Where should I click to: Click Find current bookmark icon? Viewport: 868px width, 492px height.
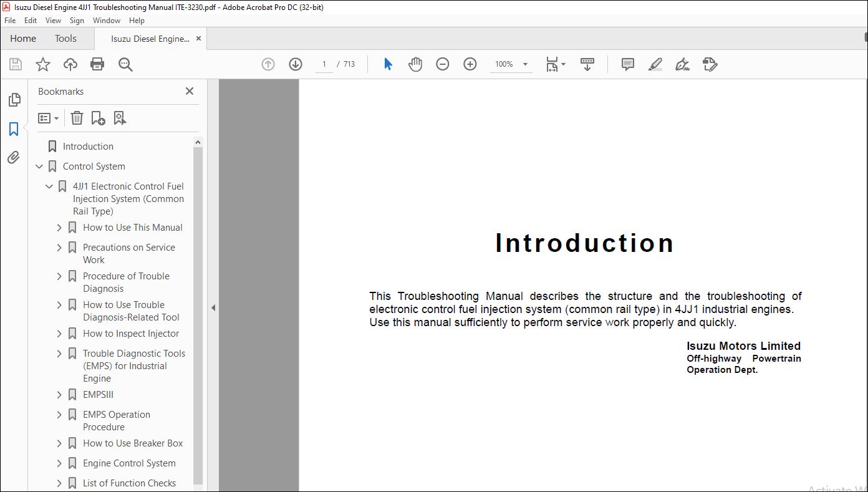(x=120, y=118)
